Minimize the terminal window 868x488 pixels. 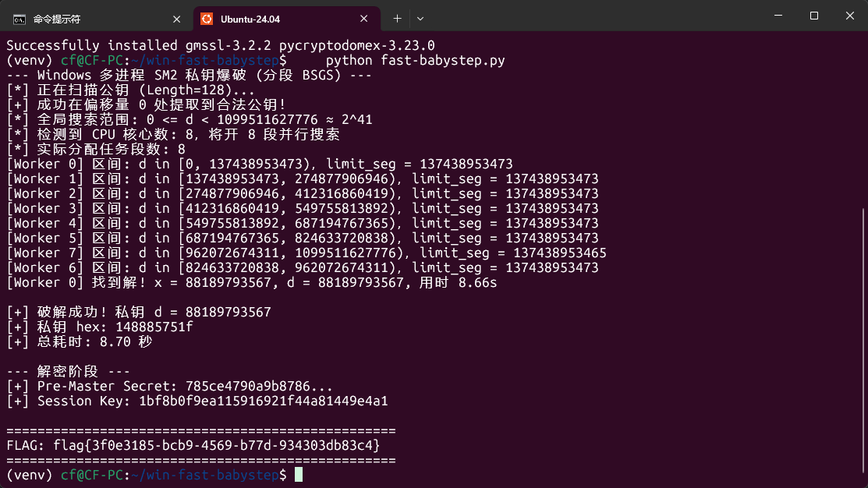pos(778,16)
